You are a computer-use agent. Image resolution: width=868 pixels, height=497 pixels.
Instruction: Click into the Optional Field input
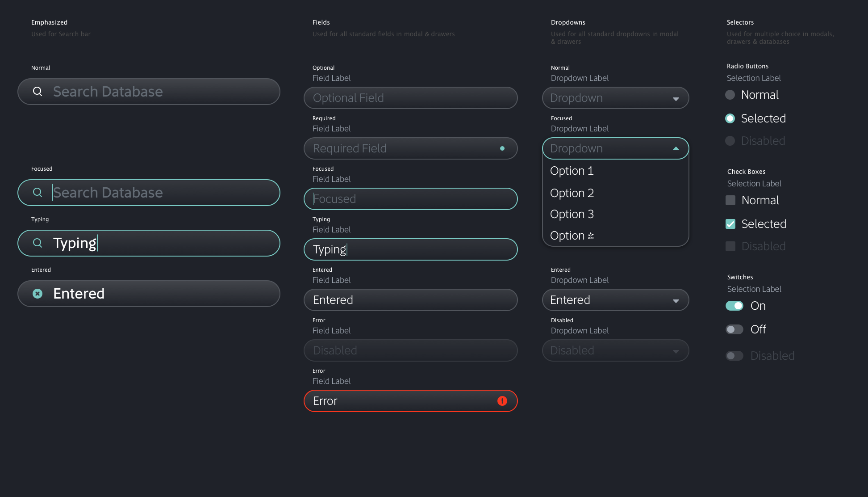click(x=410, y=98)
